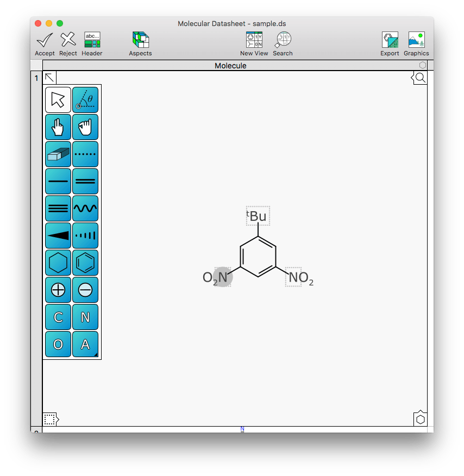The width and height of the screenshot is (464, 476).
Task: Activate the Nitrogen atom tool
Action: pyautogui.click(x=85, y=317)
